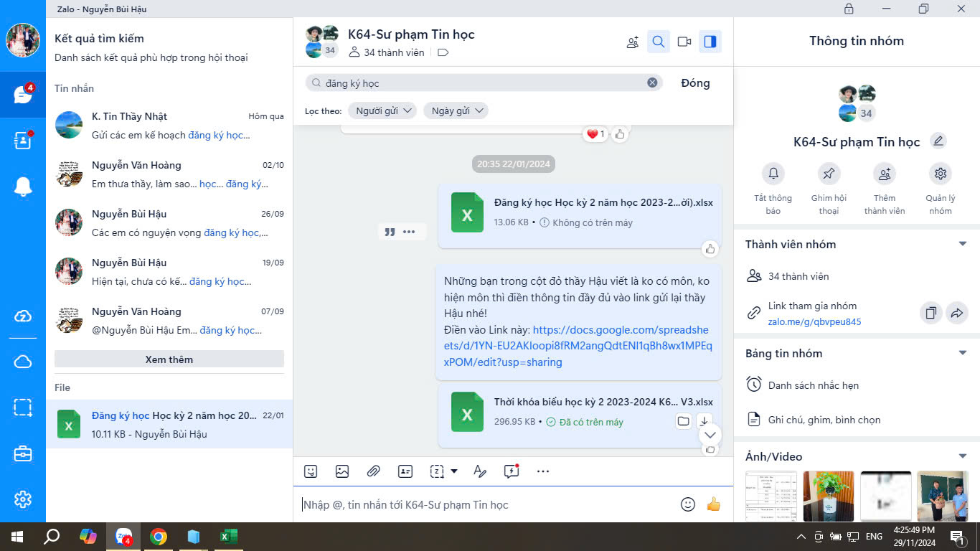Edit group name pencil icon
This screenshot has width=980, height=551.
point(938,141)
